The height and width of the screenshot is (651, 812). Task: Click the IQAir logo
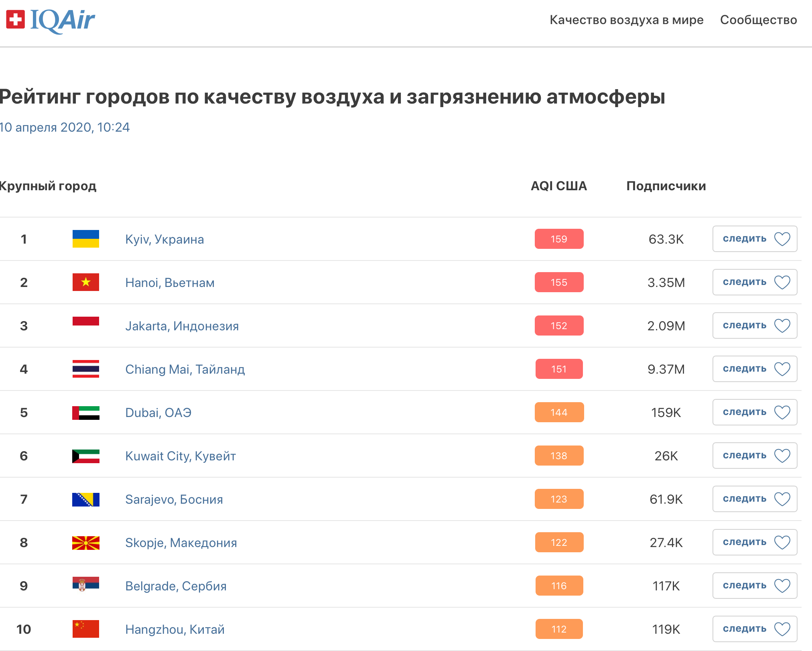(x=51, y=20)
